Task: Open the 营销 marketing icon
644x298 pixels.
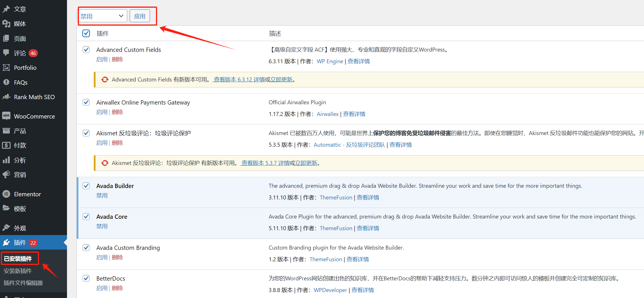Action: point(7,174)
